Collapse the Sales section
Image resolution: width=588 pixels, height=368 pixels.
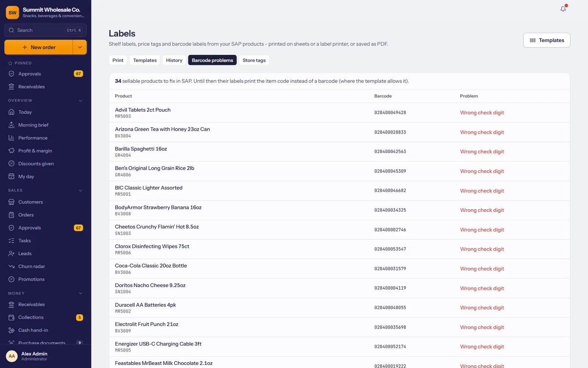tap(80, 190)
